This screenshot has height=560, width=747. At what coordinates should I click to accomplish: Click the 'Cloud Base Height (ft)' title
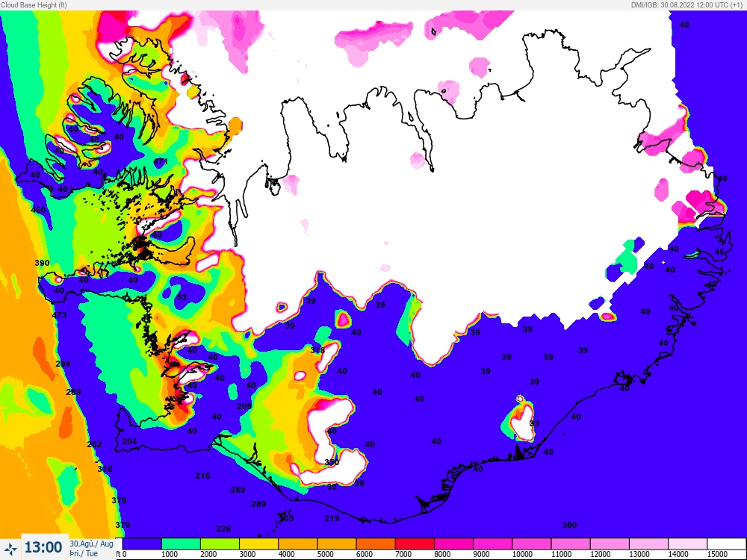click(34, 4)
